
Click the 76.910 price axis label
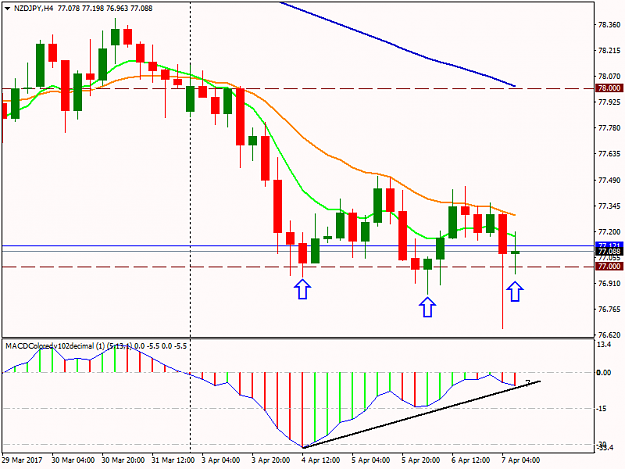click(609, 283)
